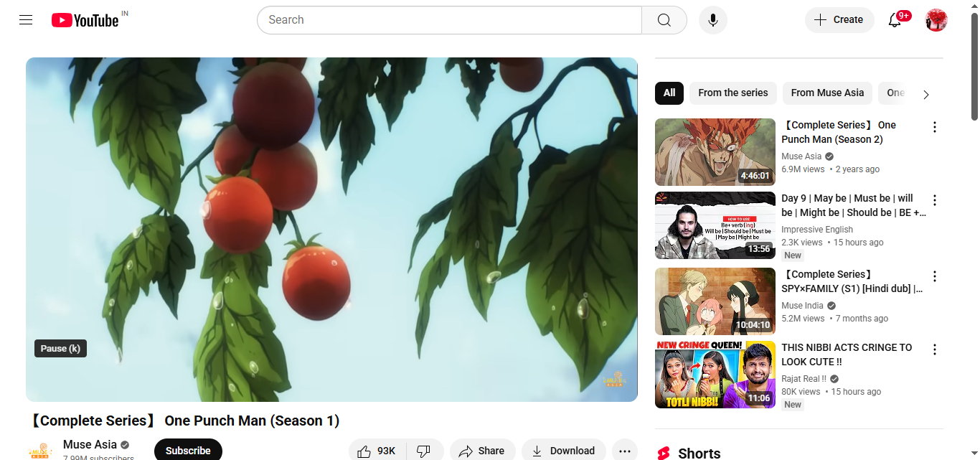
Task: Select the From the series chip
Action: (x=733, y=93)
